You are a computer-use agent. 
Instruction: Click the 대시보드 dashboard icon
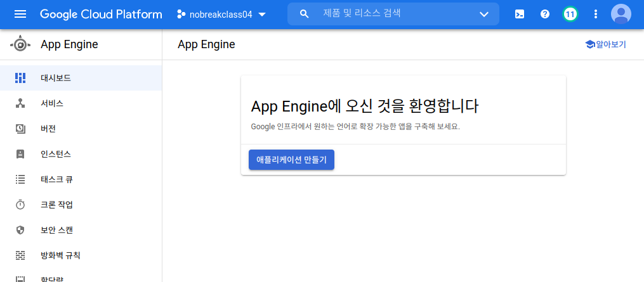pyautogui.click(x=20, y=78)
